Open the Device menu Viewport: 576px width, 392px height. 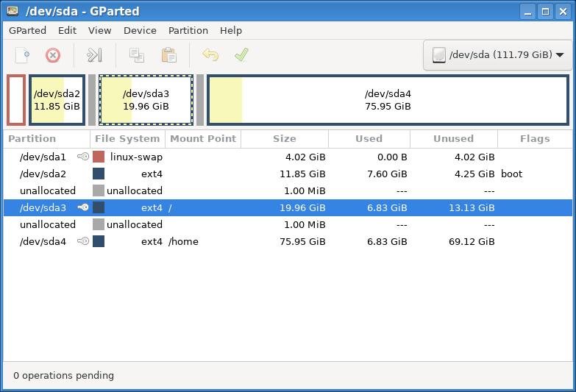[140, 30]
